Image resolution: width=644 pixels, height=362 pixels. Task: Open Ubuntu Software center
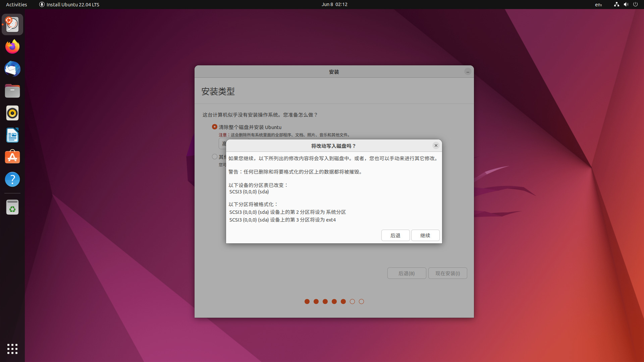coord(12,157)
